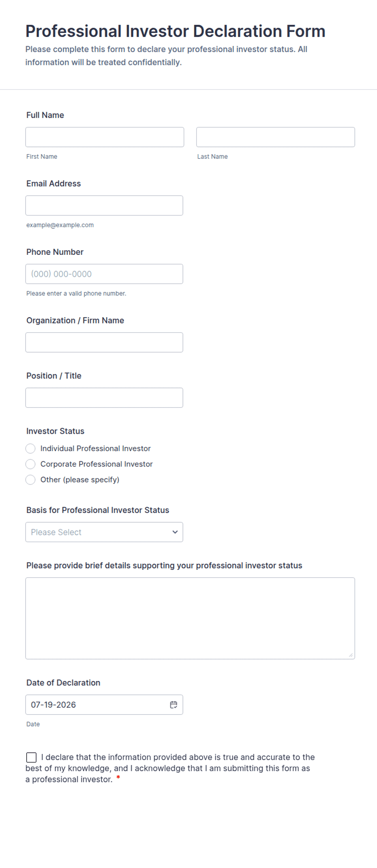377x868 pixels.
Task: Expand Basis for Professional Investor Status dropdown
Action: [x=104, y=532]
